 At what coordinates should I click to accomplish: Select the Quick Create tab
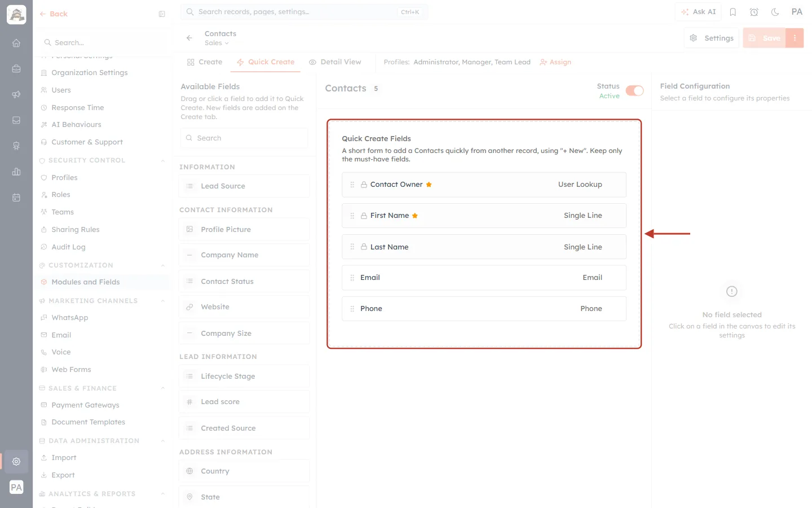click(266, 62)
